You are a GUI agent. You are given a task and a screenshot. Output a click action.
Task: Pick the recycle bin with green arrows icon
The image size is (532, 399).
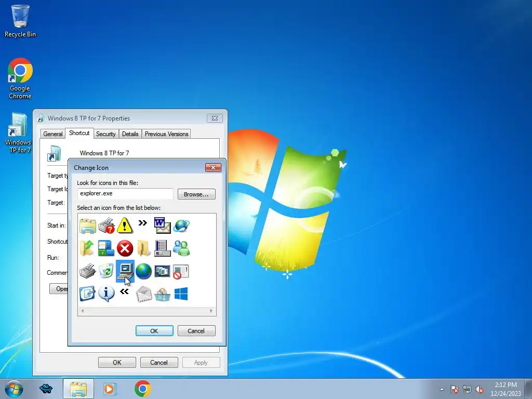(x=106, y=271)
